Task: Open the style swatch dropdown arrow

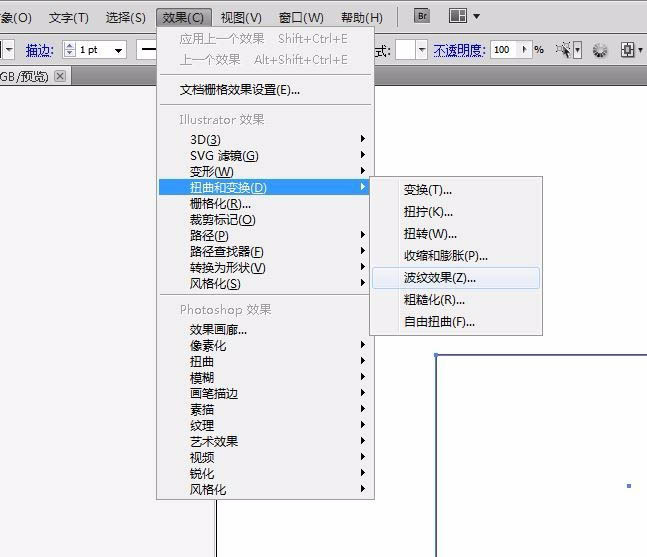Action: 421,50
